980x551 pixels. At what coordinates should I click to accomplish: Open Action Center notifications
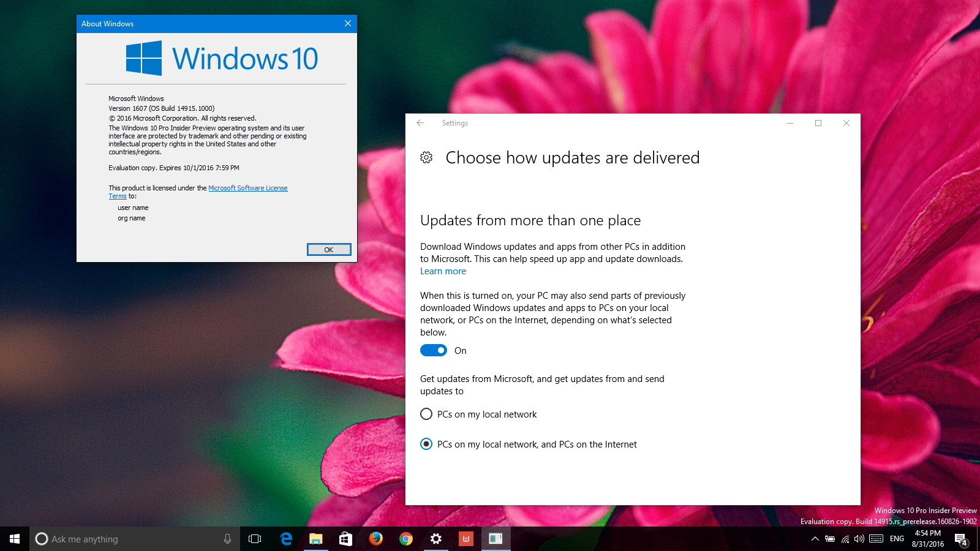[962, 539]
